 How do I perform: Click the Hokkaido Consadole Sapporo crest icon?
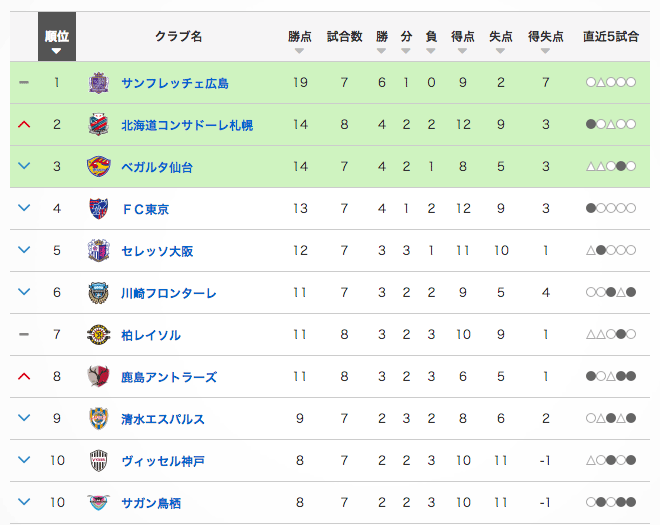pyautogui.click(x=97, y=125)
